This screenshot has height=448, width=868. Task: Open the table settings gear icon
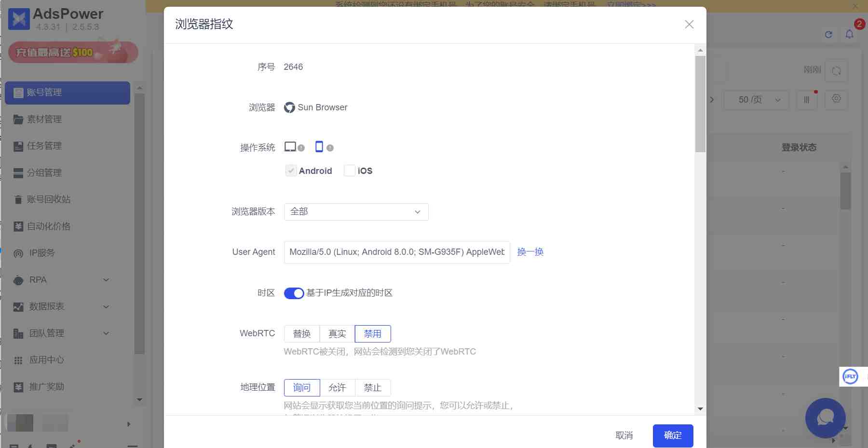836,99
